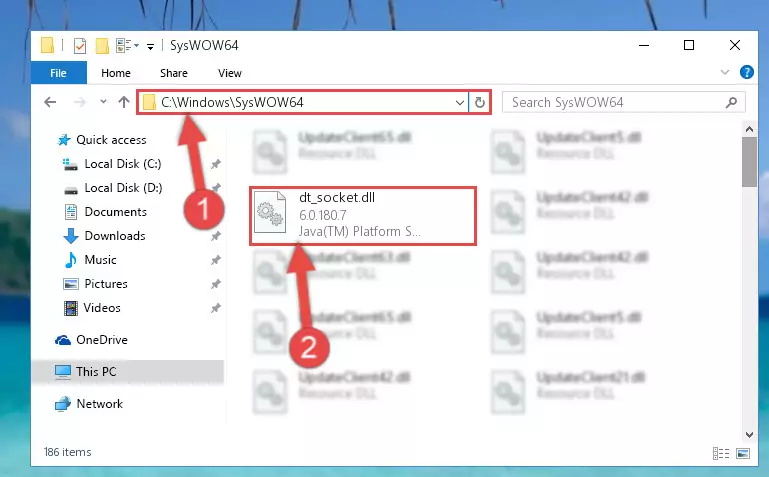Switch to large icons view in the status bar
Viewport: 769px width, 477px height.
pyautogui.click(x=743, y=453)
